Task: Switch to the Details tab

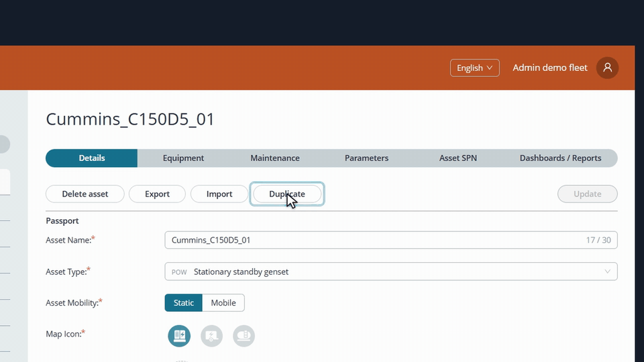Action: coord(92,158)
